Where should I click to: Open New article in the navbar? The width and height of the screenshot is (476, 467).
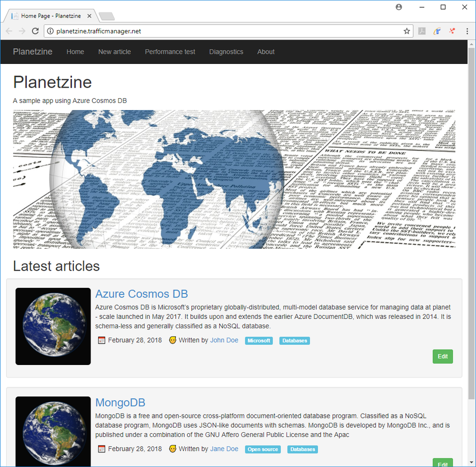tap(114, 52)
